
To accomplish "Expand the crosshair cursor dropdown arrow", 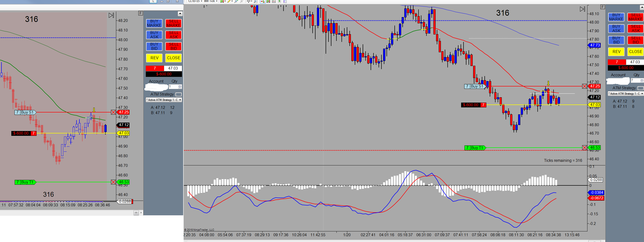I will coord(252,1).
